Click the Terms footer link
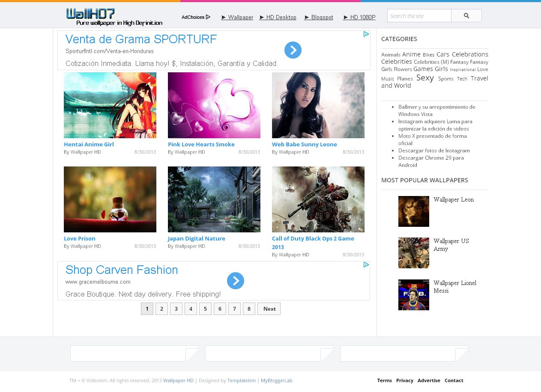 click(385, 380)
